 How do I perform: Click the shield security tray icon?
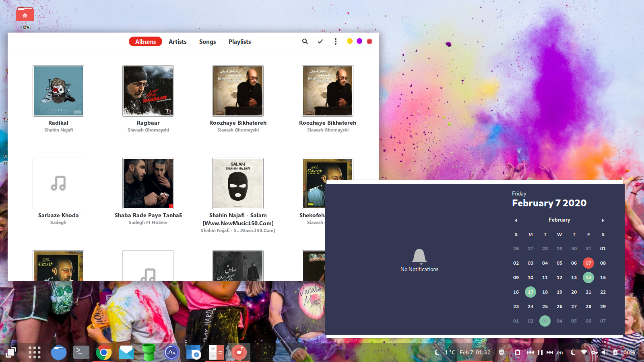502,352
